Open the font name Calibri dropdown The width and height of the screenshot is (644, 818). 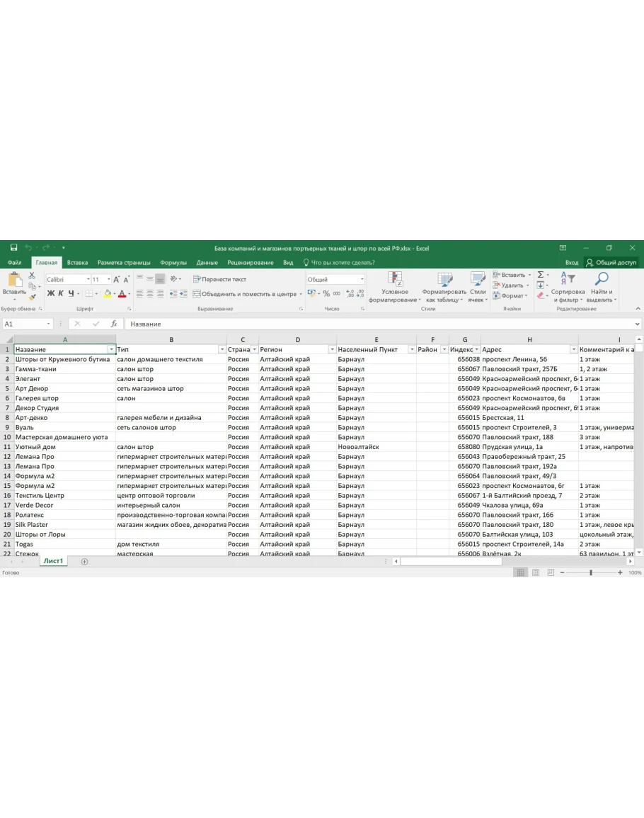point(88,280)
